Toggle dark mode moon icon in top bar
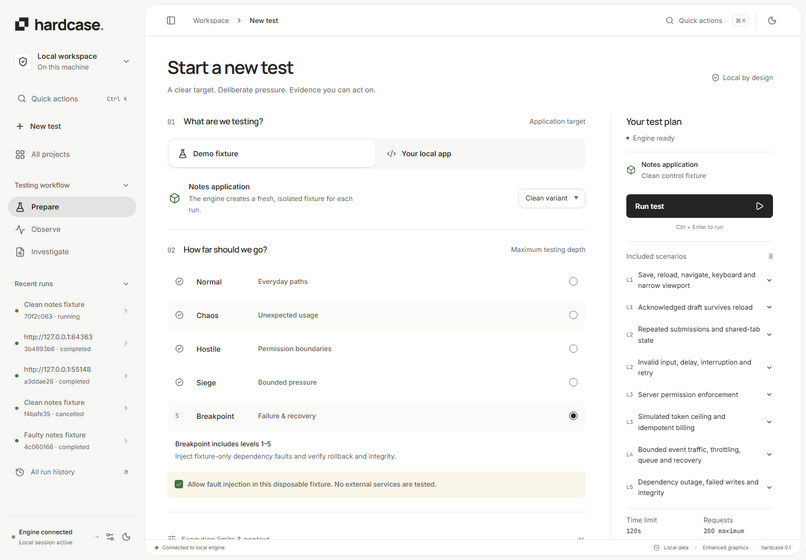806x560 pixels. [x=772, y=21]
